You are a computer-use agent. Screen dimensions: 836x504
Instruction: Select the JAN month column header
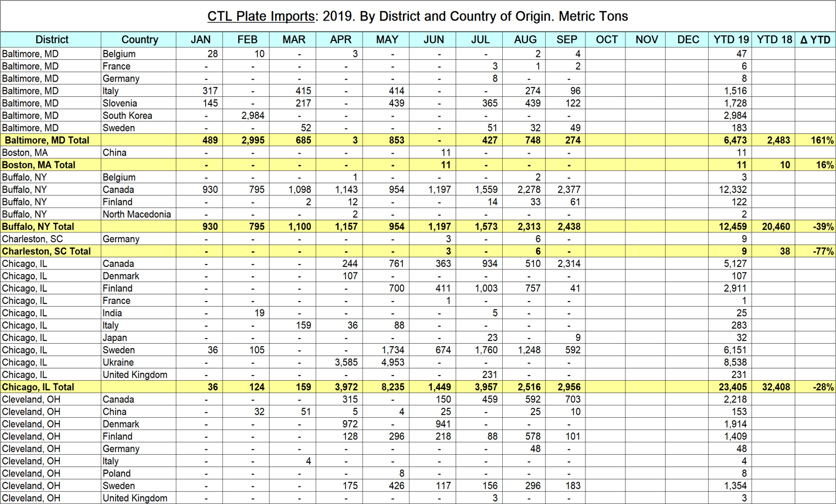202,40
